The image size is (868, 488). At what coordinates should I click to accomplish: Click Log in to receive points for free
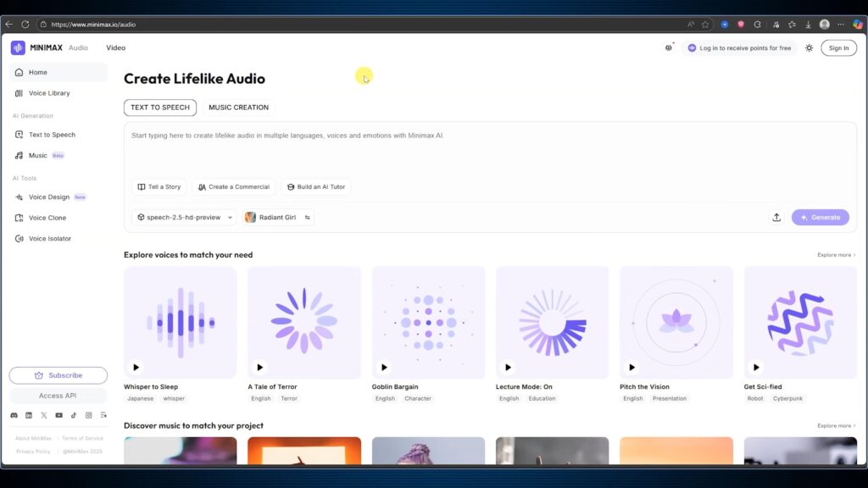[739, 48]
